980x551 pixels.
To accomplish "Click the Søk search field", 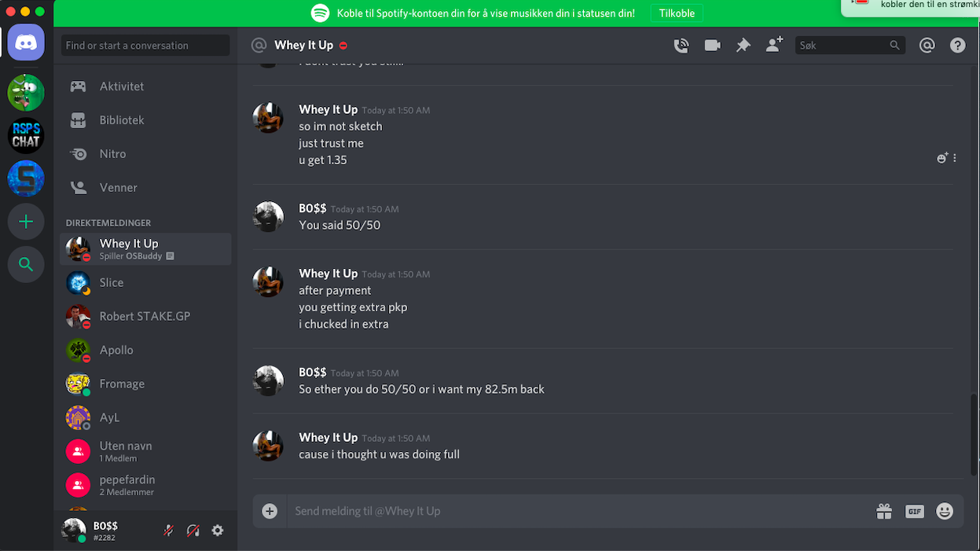I will click(850, 46).
